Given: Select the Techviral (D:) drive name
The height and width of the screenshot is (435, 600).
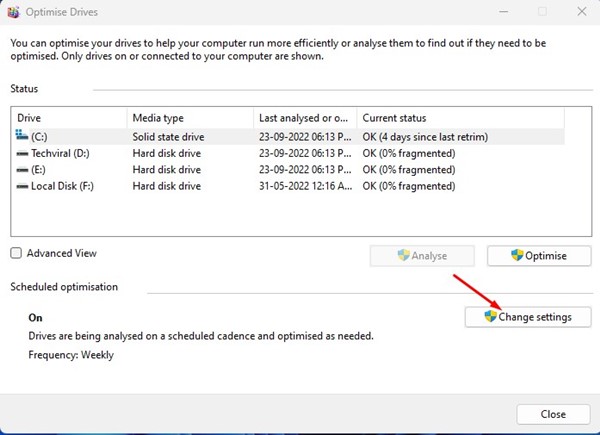Looking at the screenshot, I should tap(60, 153).
